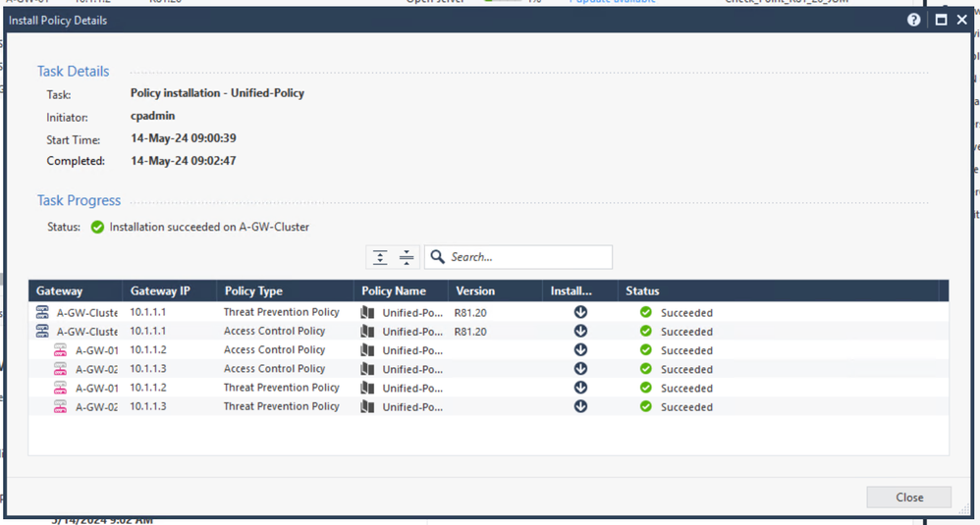Maximize the Install Policy Details window

click(941, 20)
